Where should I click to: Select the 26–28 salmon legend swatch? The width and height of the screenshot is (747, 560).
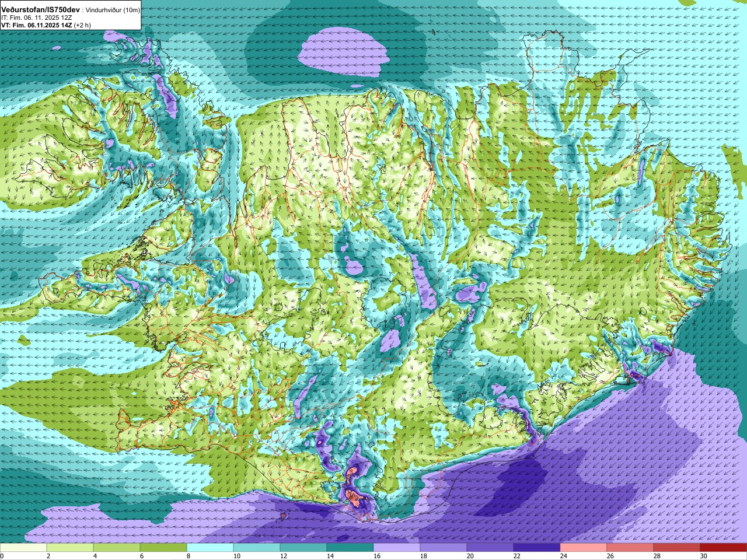630,548
